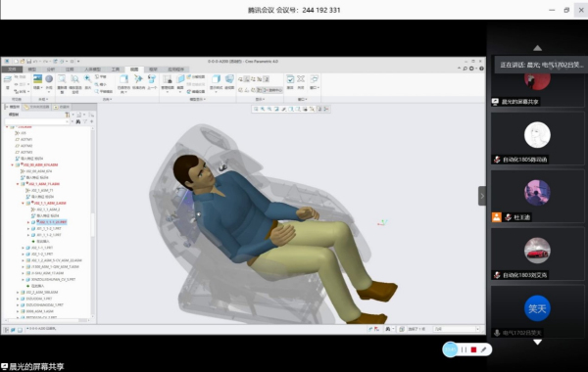Stop the recording with red square button

(473, 349)
